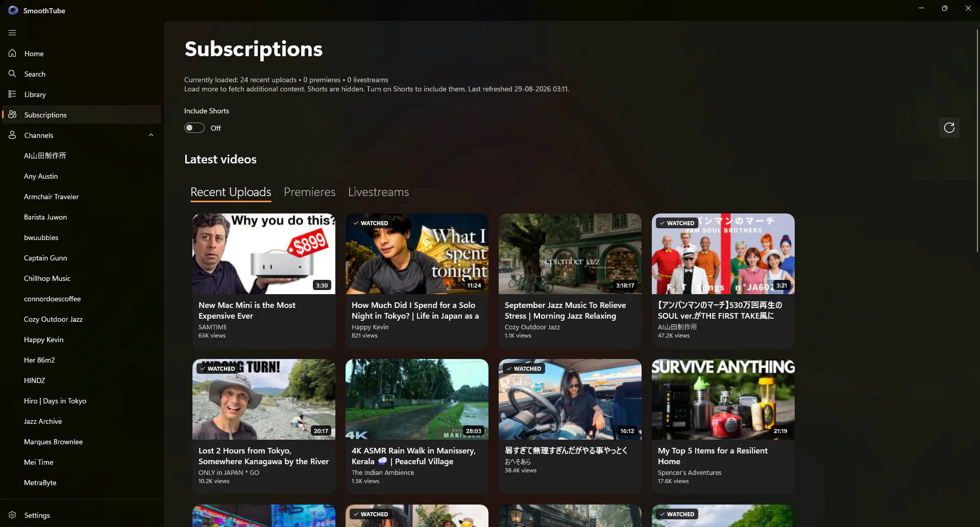
Task: Click the Channels person icon
Action: point(12,135)
